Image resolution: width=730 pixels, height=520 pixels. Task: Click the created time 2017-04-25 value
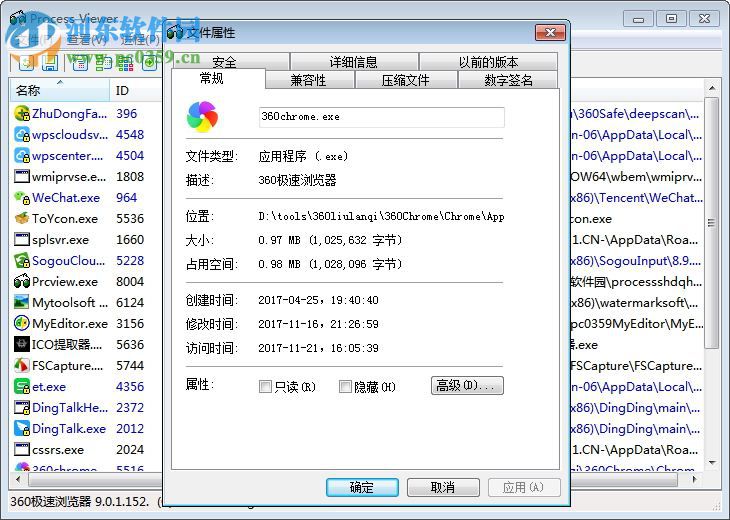click(x=318, y=300)
